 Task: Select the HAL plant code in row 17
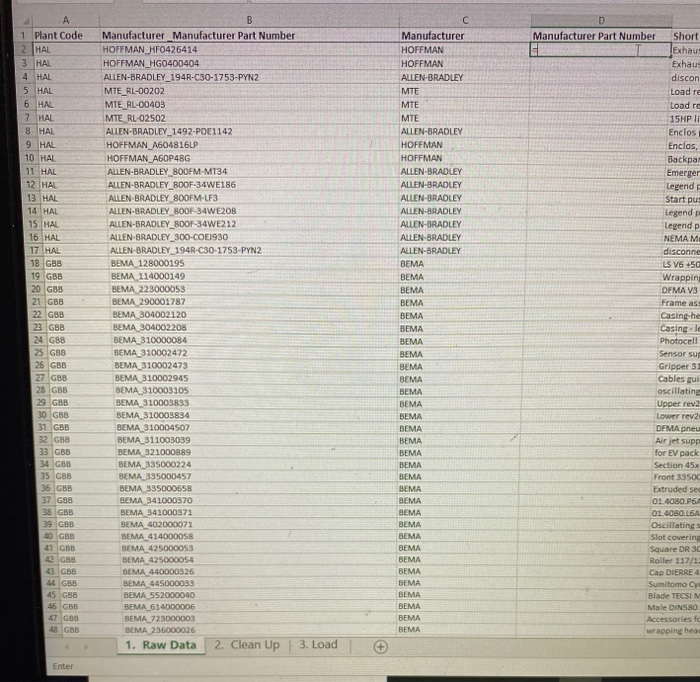76,250
